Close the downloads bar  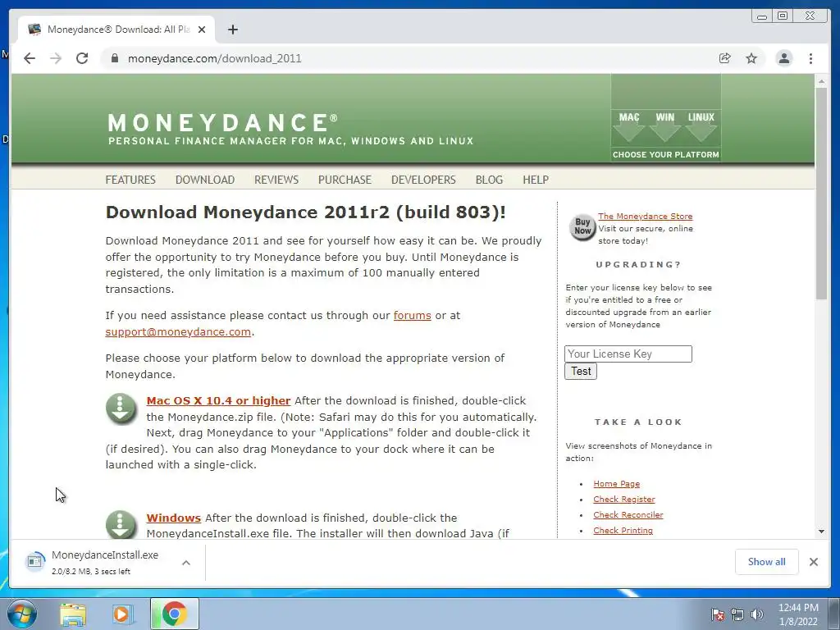click(813, 561)
